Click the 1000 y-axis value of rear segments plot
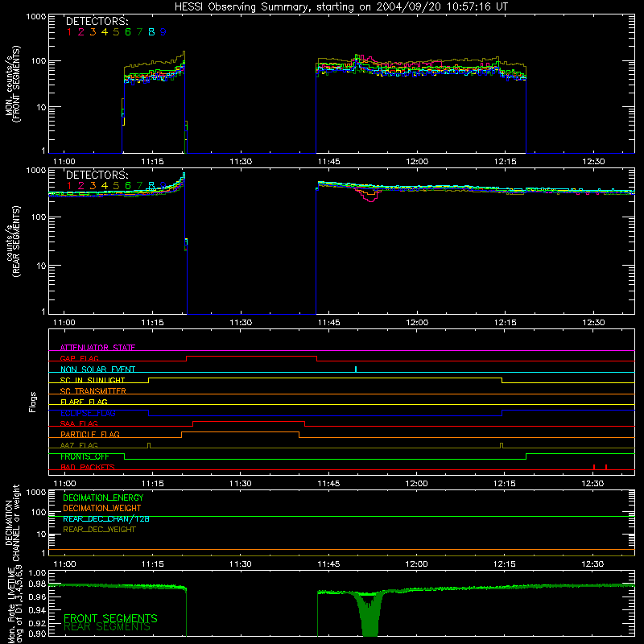 click(35, 171)
